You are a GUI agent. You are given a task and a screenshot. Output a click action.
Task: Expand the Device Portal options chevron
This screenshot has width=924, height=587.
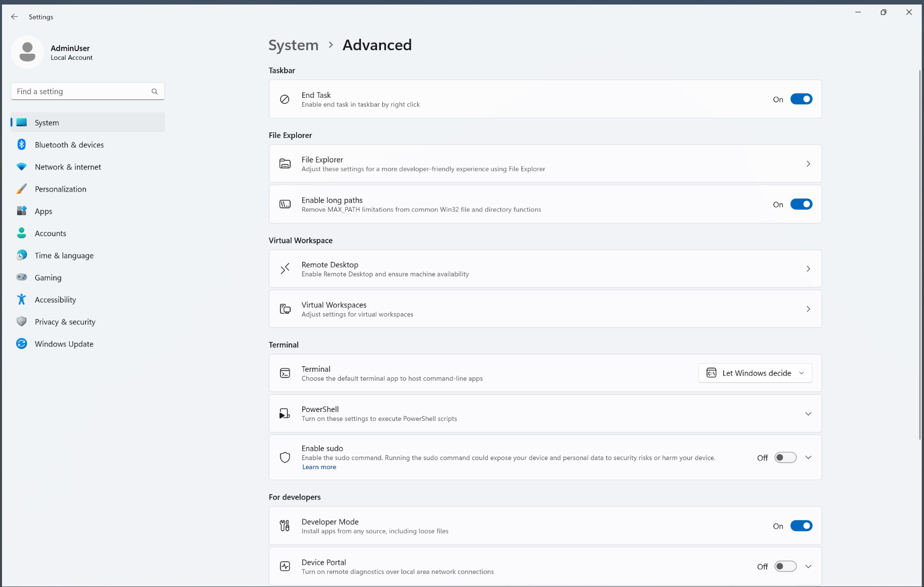click(x=808, y=566)
